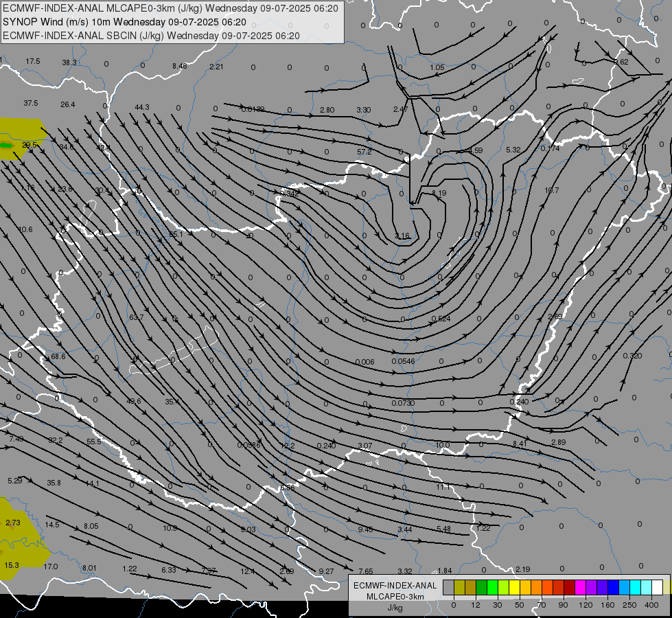This screenshot has width=672, height=618.
Task: Click the map value 1.05
Action: (x=437, y=68)
